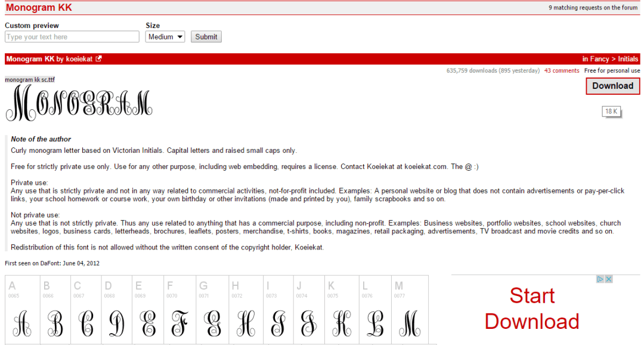644x345 pixels.
Task: Click the Note of the author heading
Action: tap(41, 139)
